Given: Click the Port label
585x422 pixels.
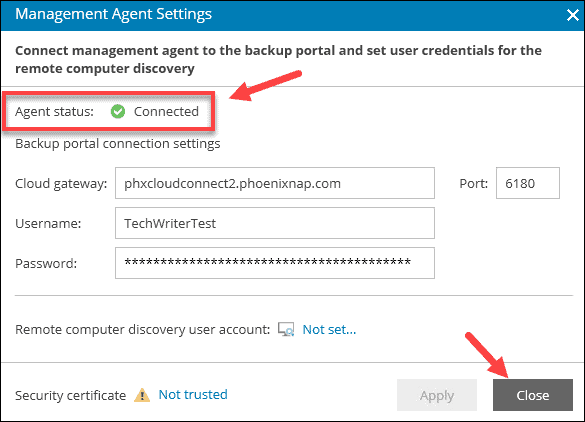Looking at the screenshot, I should (473, 183).
